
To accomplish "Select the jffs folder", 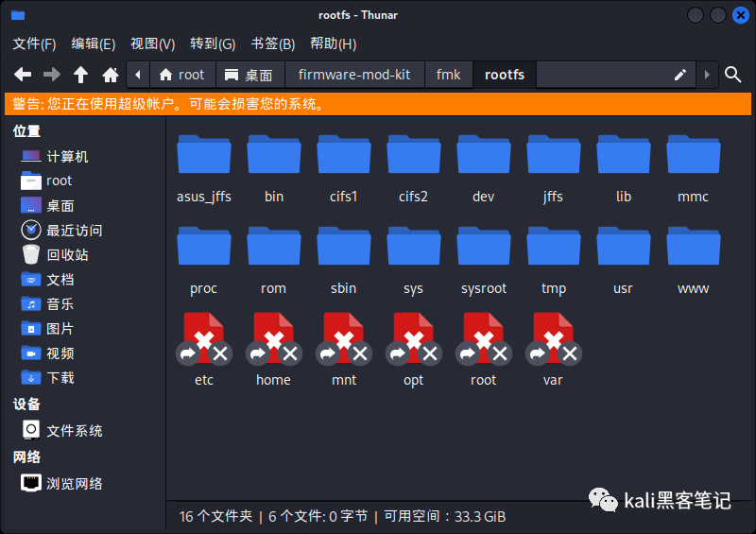I will (x=554, y=169).
